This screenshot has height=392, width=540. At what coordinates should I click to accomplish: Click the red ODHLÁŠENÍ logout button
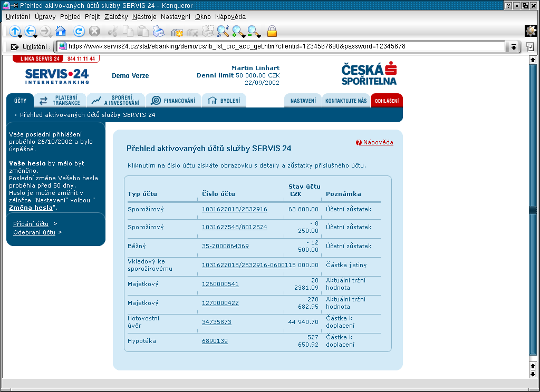point(387,101)
